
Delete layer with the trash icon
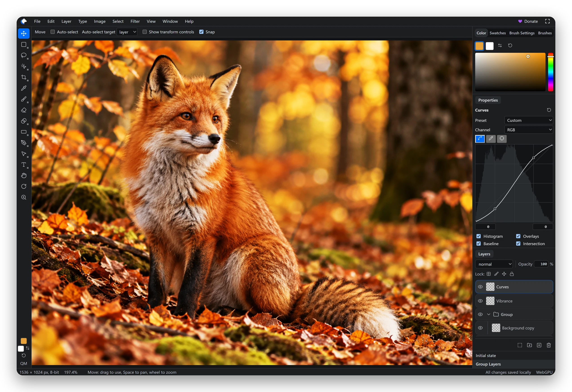tap(549, 345)
